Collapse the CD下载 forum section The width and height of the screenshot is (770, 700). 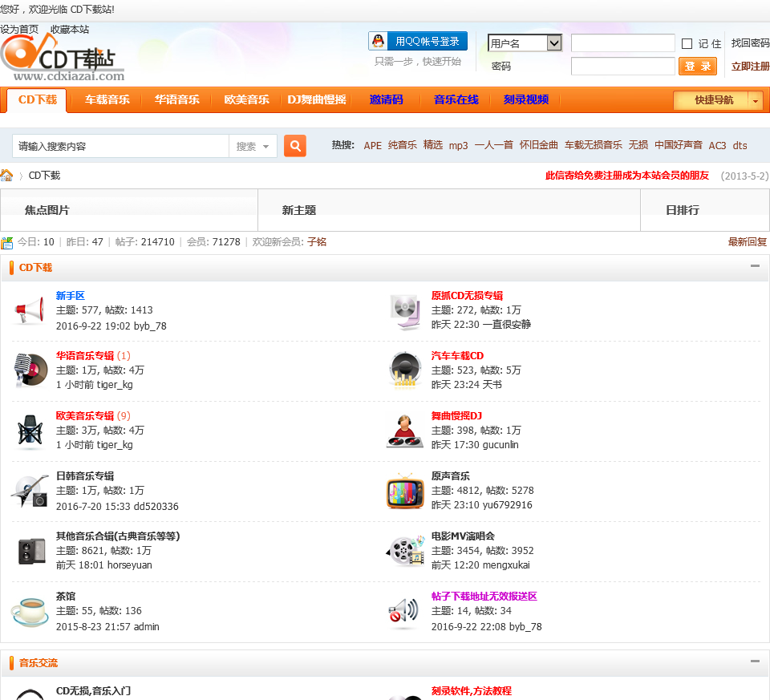(x=755, y=265)
